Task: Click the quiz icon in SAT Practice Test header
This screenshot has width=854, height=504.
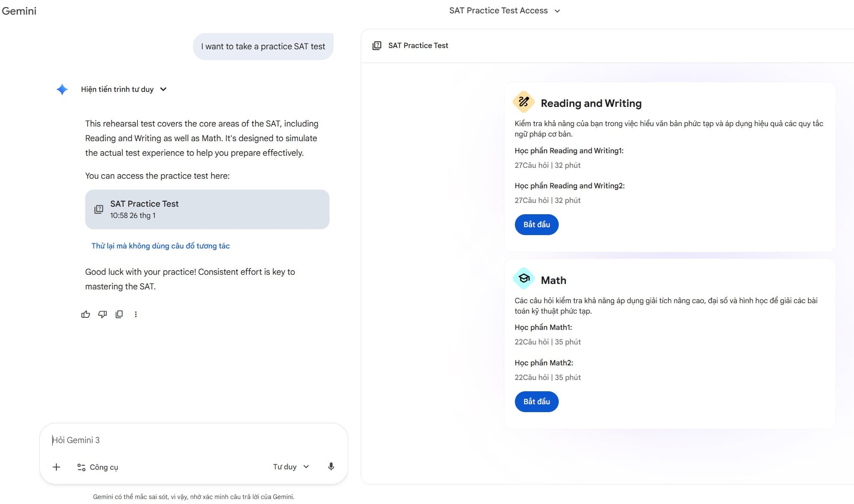Action: point(377,46)
